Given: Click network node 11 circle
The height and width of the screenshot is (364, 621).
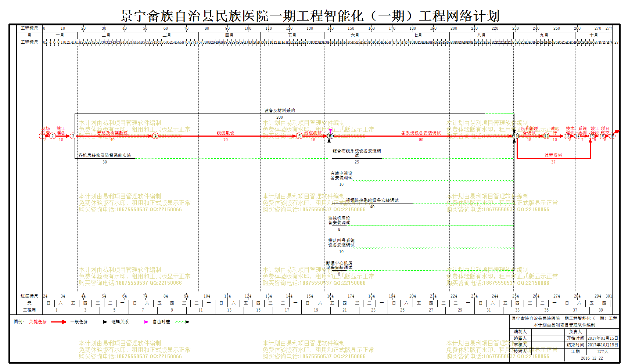Looking at the screenshot, I should pos(516,136).
